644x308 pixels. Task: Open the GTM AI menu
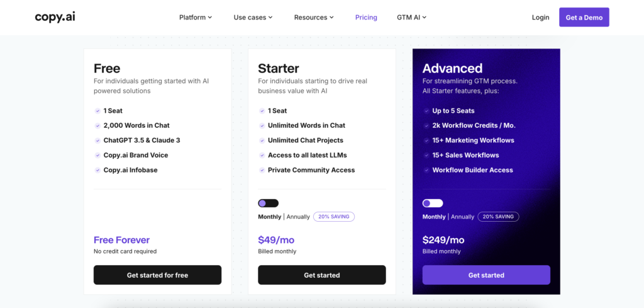411,18
